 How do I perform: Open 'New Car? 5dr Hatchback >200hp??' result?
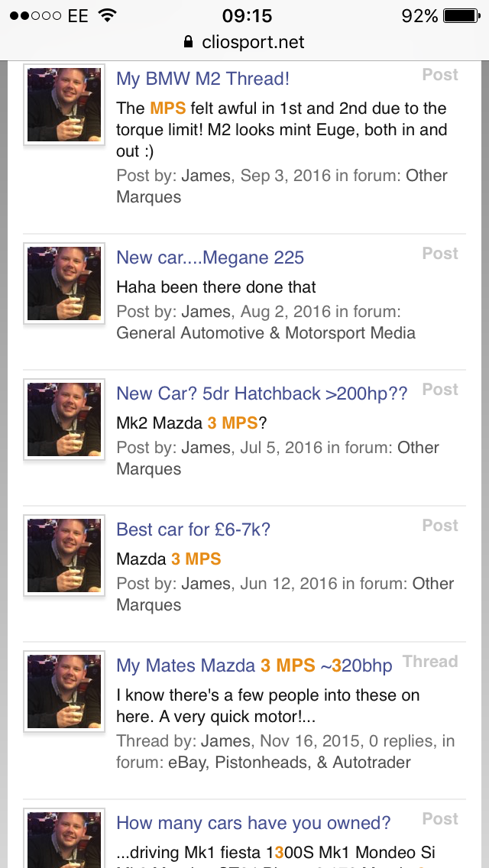(x=262, y=394)
